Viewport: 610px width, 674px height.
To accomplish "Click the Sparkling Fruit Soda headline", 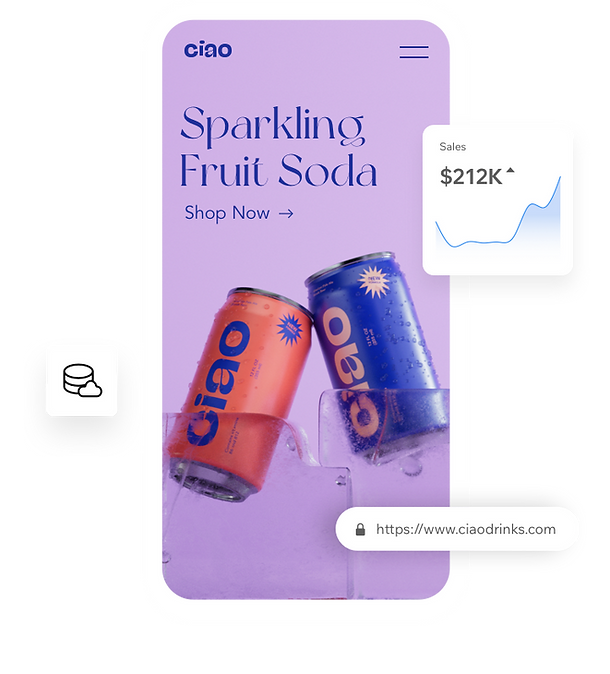I will point(279,147).
